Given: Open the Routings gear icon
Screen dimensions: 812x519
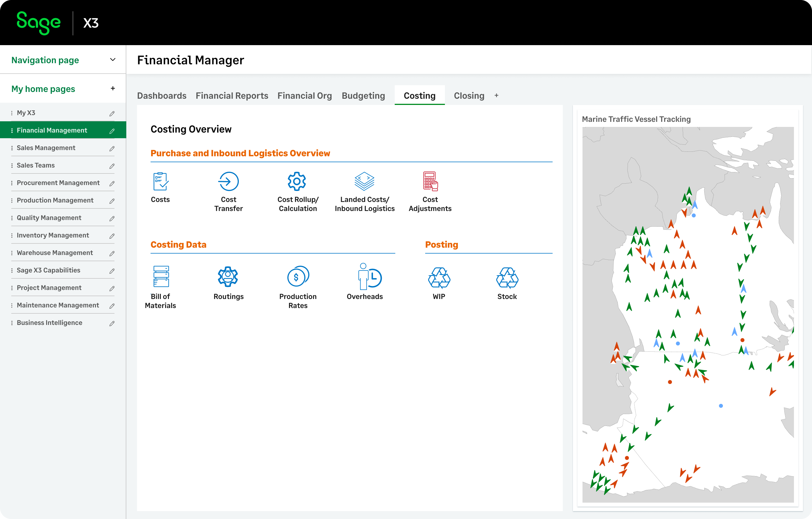Looking at the screenshot, I should [228, 276].
